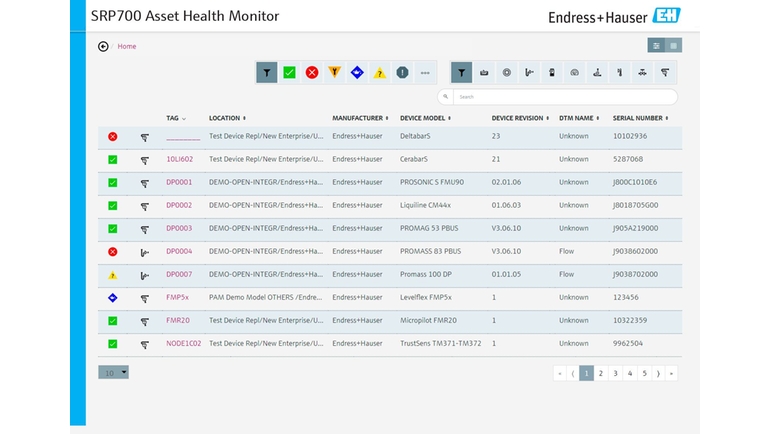Go to page 2 in pagination
Image resolution: width=771 pixels, height=434 pixels.
point(600,374)
